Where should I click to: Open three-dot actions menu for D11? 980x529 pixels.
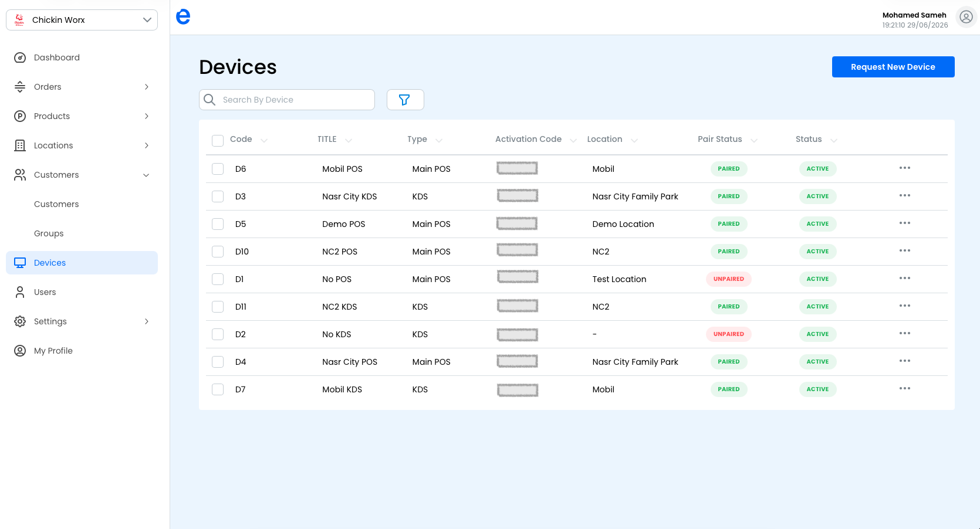point(905,306)
